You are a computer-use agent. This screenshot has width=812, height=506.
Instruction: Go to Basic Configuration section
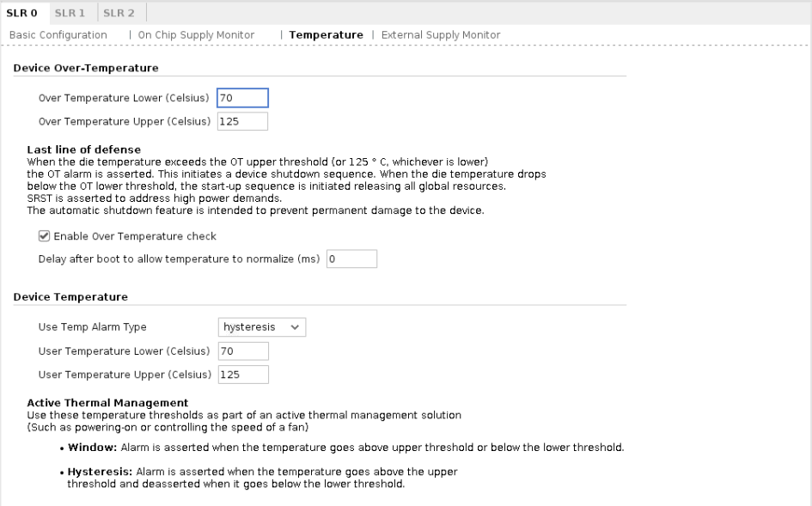click(x=58, y=34)
